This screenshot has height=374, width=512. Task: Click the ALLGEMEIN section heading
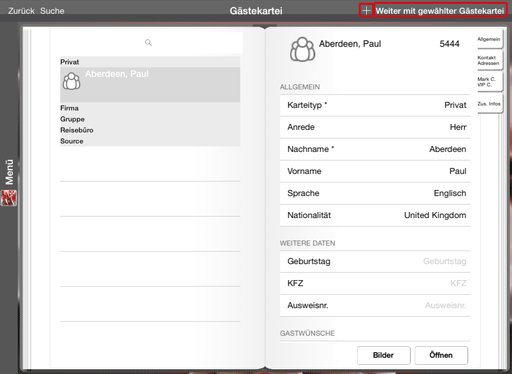tap(300, 87)
